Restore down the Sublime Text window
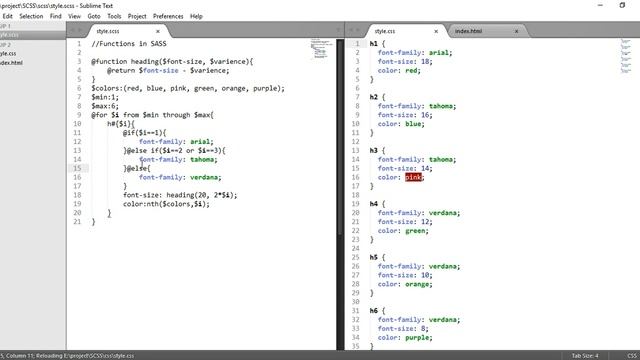640x360 pixels. click(622, 5)
